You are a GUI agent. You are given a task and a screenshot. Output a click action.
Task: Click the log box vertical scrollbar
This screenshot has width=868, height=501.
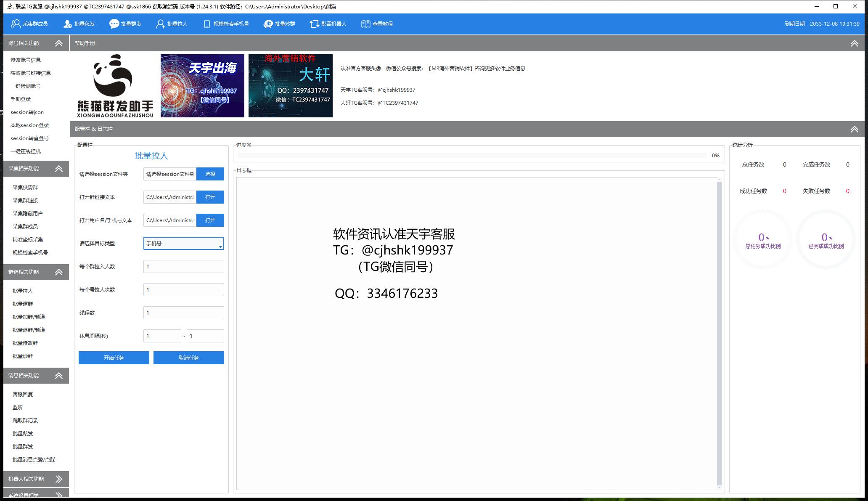719,332
